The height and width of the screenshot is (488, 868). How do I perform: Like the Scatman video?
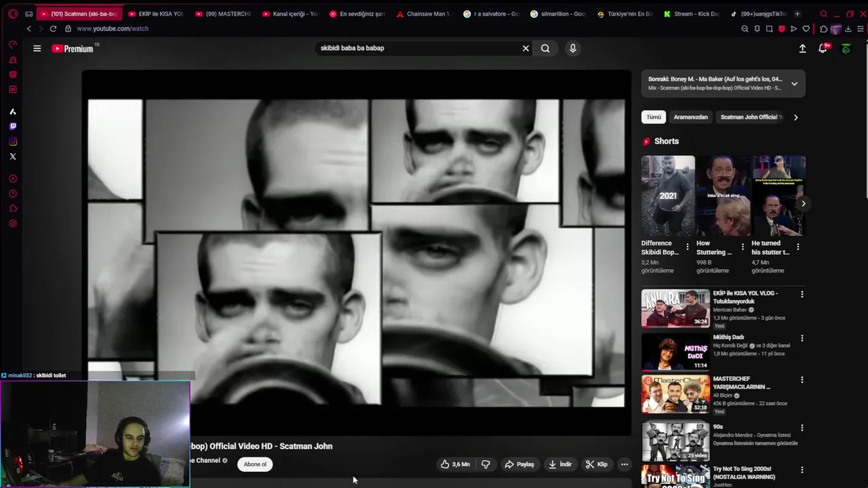pos(455,464)
